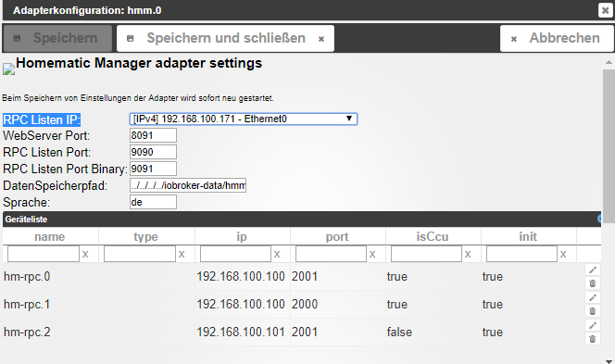This screenshot has height=364, width=615.
Task: Click the Sprache input field
Action: [153, 202]
